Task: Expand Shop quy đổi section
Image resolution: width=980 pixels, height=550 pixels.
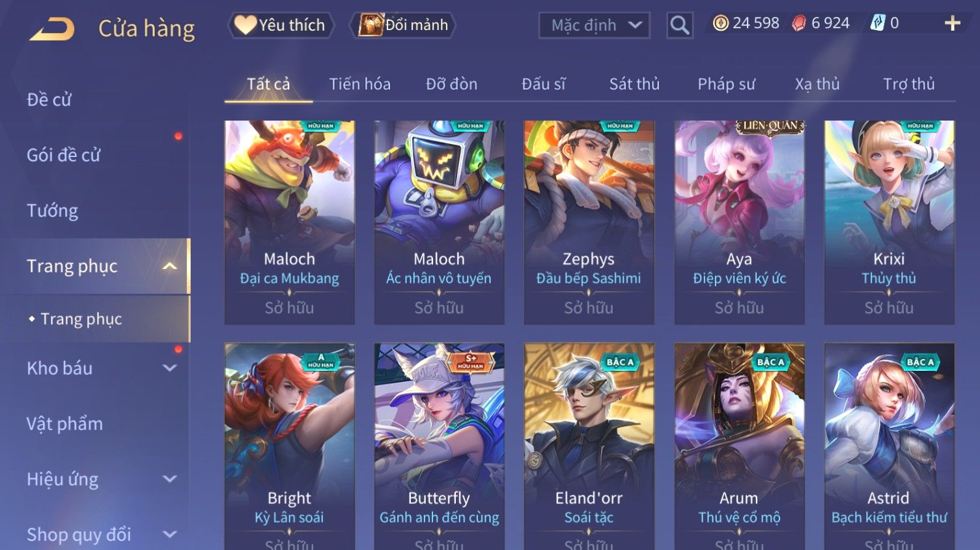Action: 169,534
